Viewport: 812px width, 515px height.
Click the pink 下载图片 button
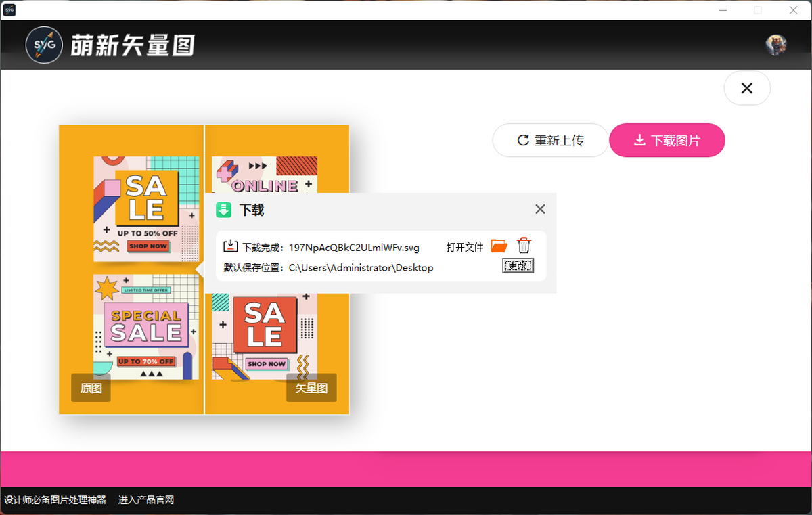pos(667,140)
